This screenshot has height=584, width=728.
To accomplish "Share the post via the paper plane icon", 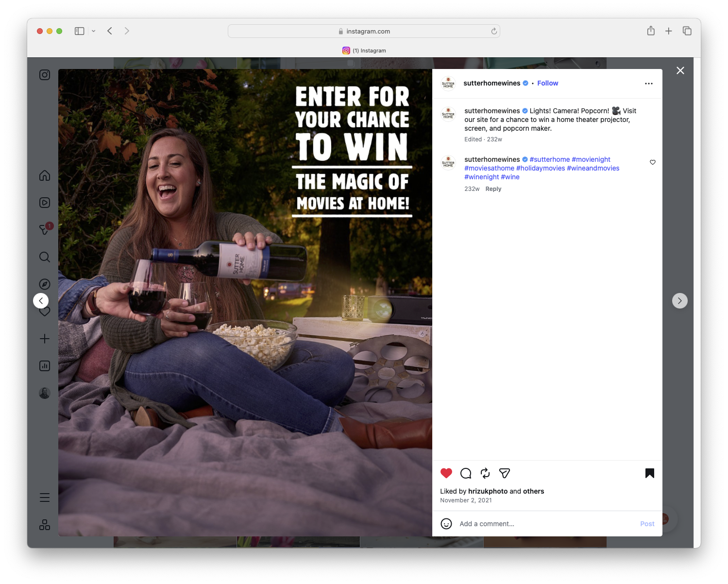I will [x=504, y=473].
